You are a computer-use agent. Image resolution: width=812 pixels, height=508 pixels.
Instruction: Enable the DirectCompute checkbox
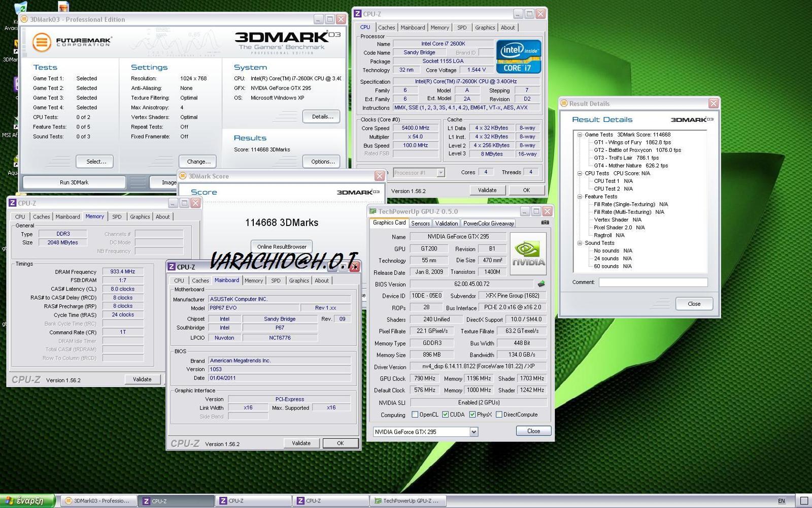coord(499,415)
